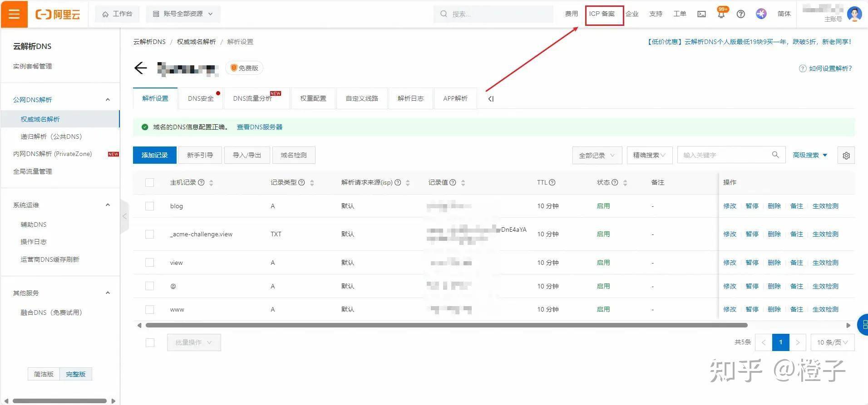Open the user avatar menu
The height and width of the screenshot is (405, 868).
click(x=854, y=14)
